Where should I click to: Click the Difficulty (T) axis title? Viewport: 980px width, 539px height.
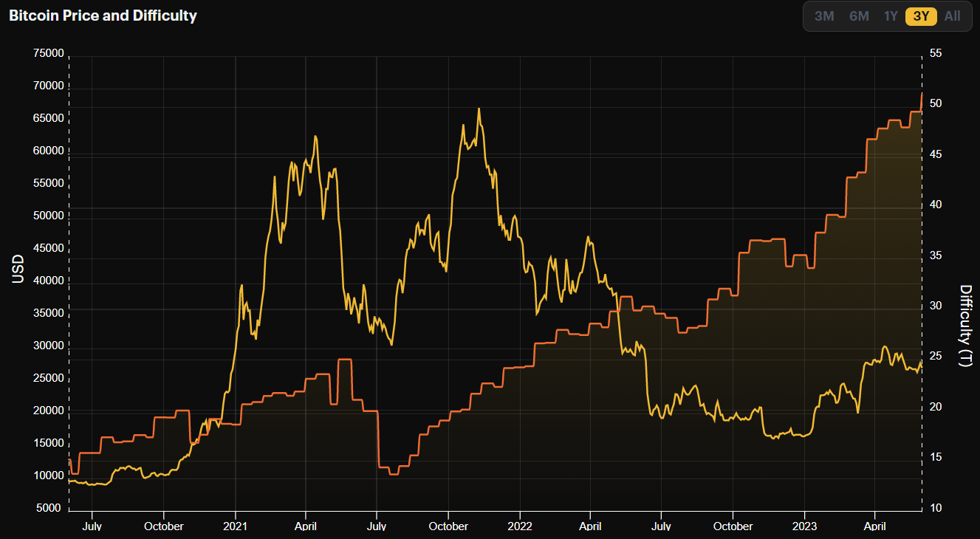pyautogui.click(x=964, y=325)
